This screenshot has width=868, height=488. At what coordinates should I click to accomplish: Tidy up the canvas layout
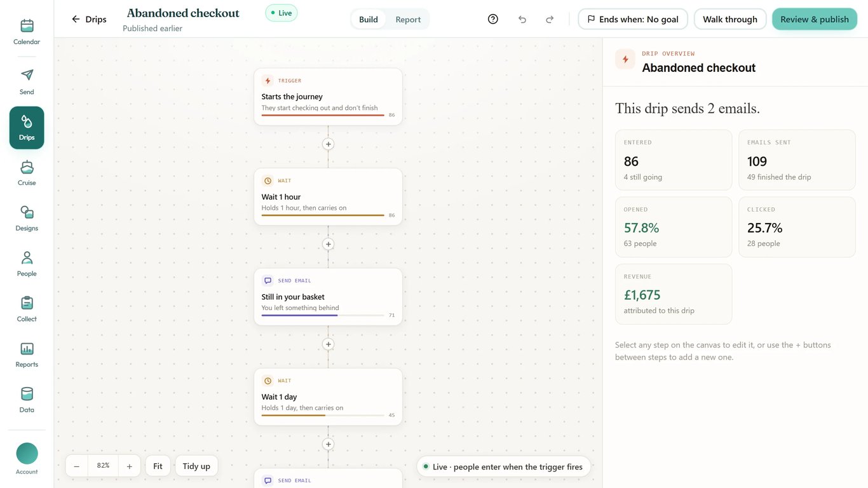[196, 466]
